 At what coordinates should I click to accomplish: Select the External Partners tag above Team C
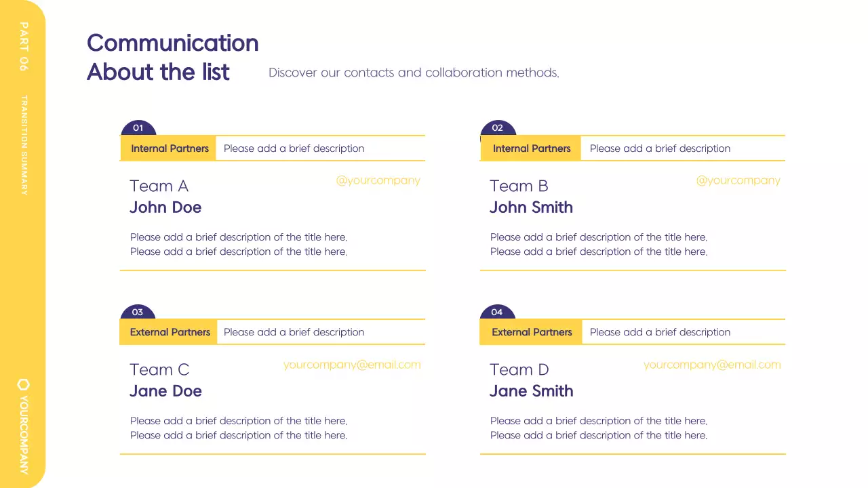(170, 332)
